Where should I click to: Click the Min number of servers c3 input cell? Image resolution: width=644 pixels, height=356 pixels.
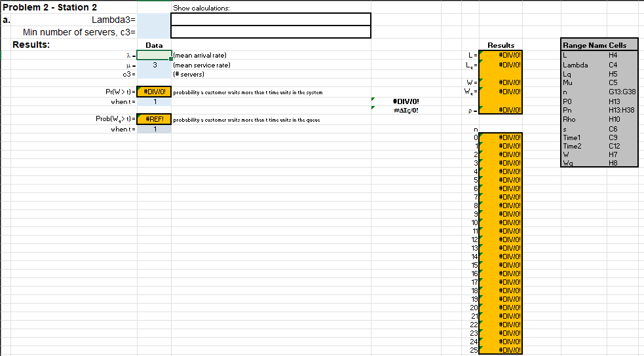154,32
